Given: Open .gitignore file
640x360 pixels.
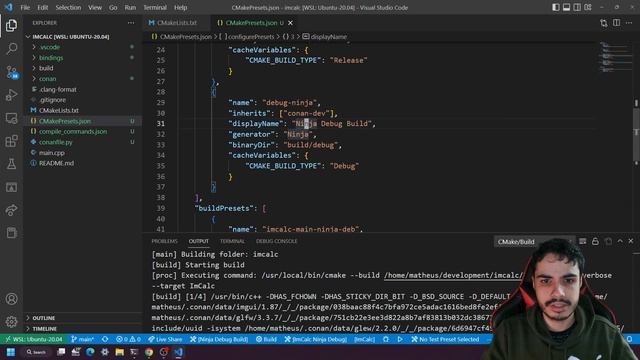Looking at the screenshot, I should 52,100.
